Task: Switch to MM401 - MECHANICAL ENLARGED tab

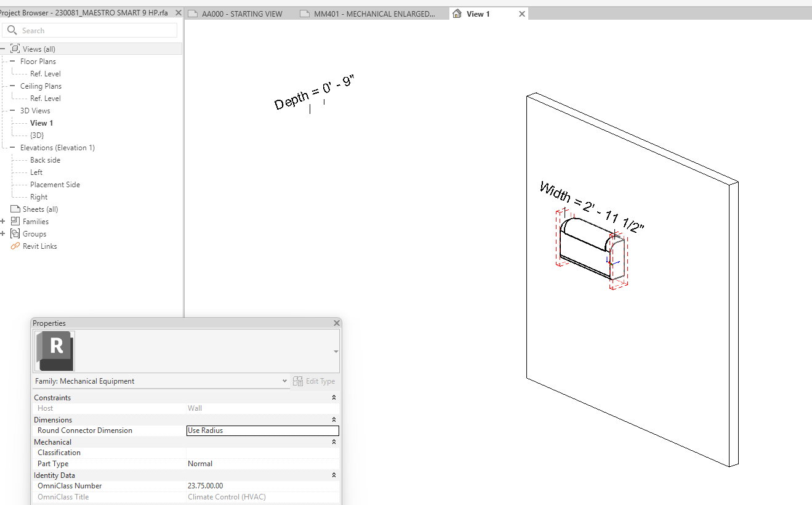Action: pos(374,14)
